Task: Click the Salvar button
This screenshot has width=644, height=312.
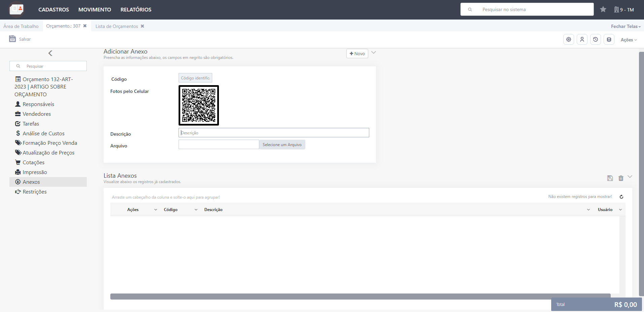Action: (x=20, y=39)
